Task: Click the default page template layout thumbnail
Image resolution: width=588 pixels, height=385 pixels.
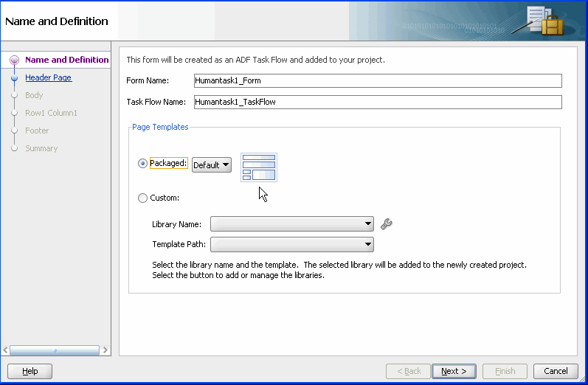Action: [259, 167]
